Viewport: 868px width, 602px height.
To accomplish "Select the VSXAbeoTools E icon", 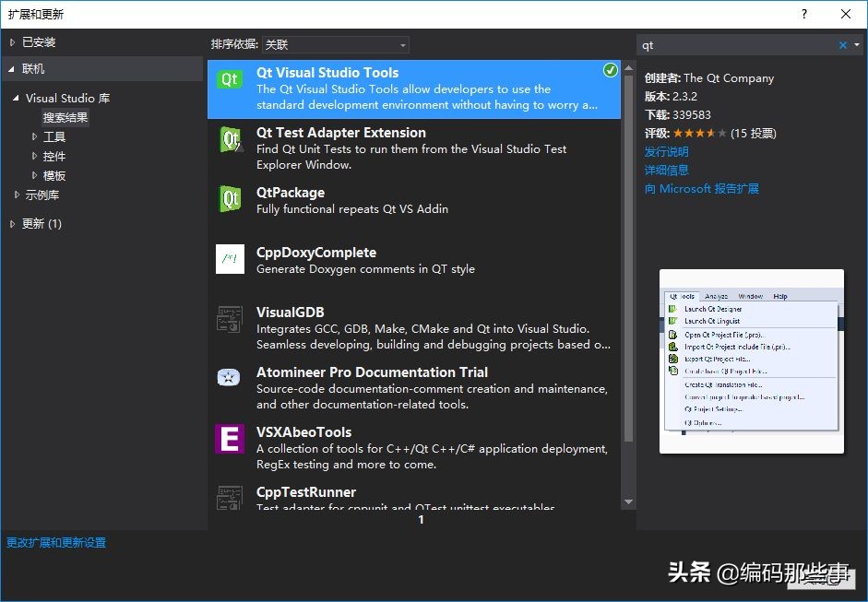I will pyautogui.click(x=229, y=440).
